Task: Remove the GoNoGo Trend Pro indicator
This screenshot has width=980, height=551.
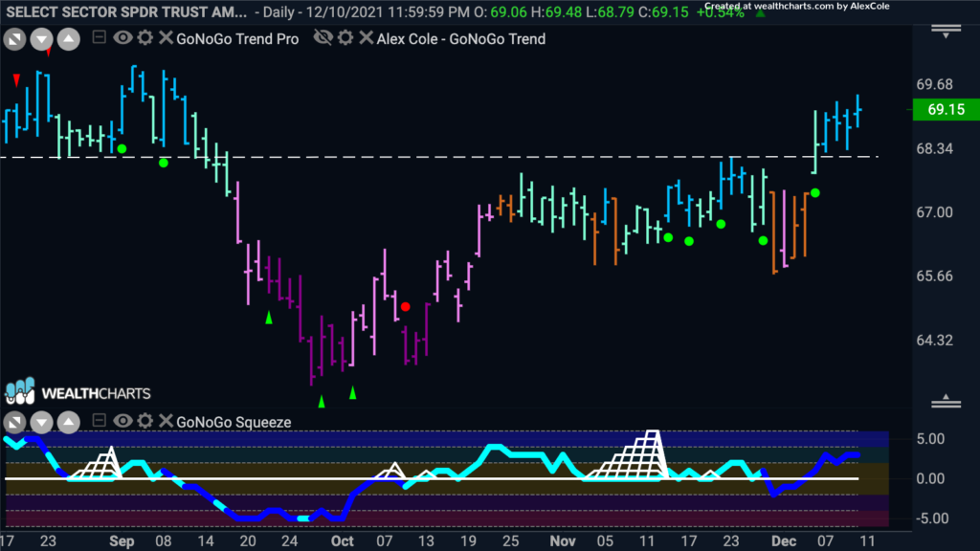Action: pos(166,38)
